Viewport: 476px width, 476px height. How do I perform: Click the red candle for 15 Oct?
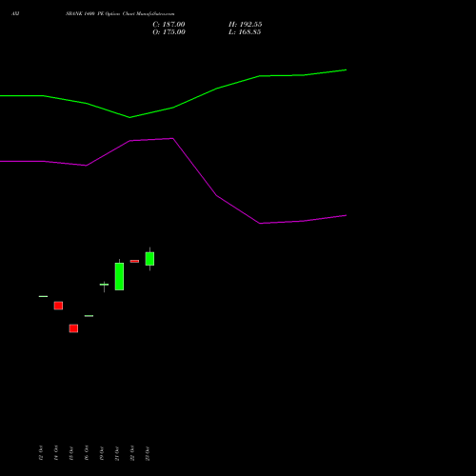coord(73,328)
